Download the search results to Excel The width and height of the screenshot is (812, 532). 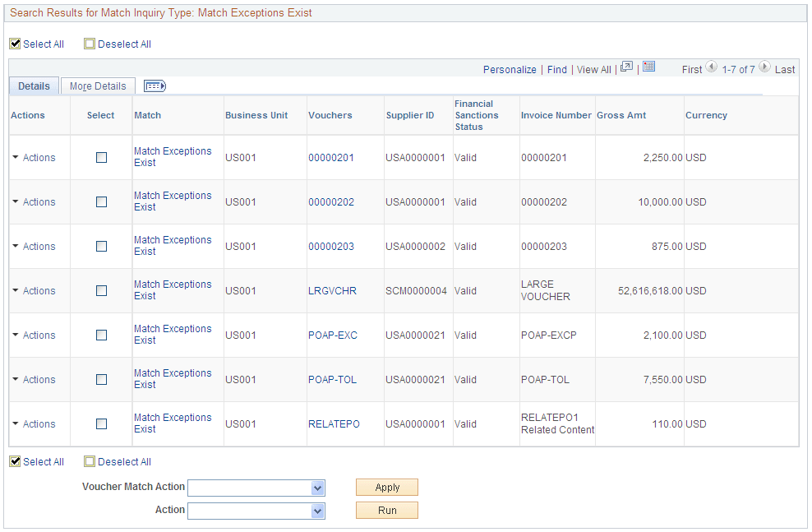648,69
